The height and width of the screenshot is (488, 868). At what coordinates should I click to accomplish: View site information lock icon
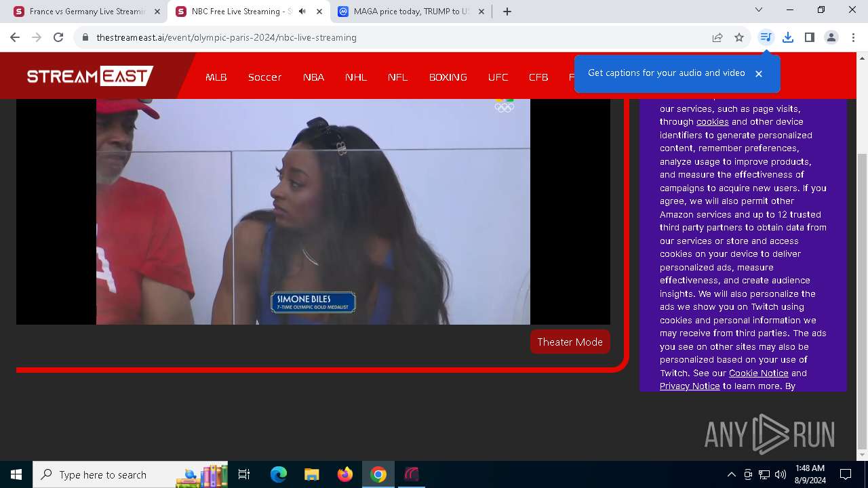[85, 37]
